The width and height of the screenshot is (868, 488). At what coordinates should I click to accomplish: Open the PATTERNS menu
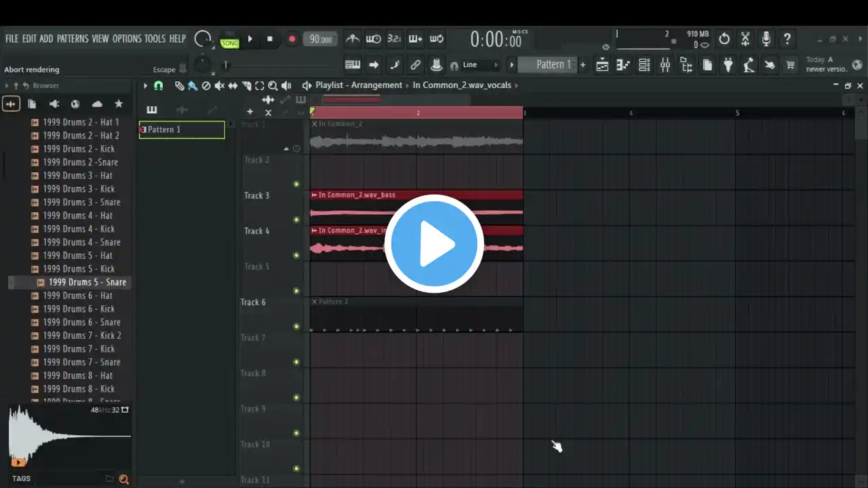click(72, 39)
